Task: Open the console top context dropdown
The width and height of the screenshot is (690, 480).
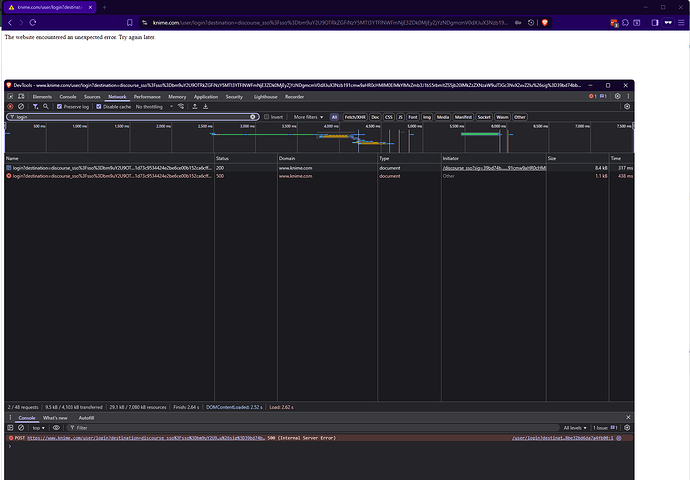Action: point(39,428)
